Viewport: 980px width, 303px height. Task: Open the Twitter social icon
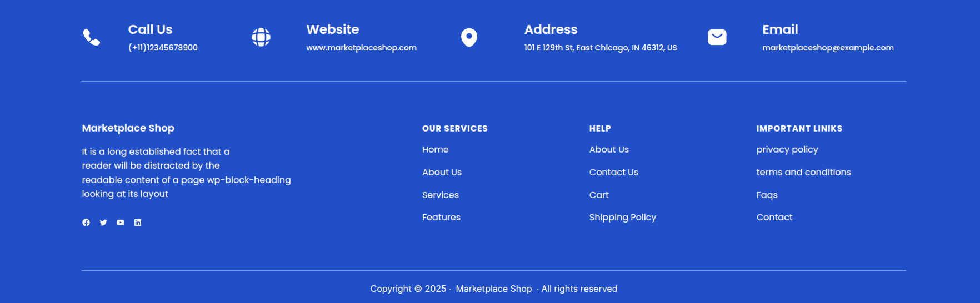pos(103,223)
